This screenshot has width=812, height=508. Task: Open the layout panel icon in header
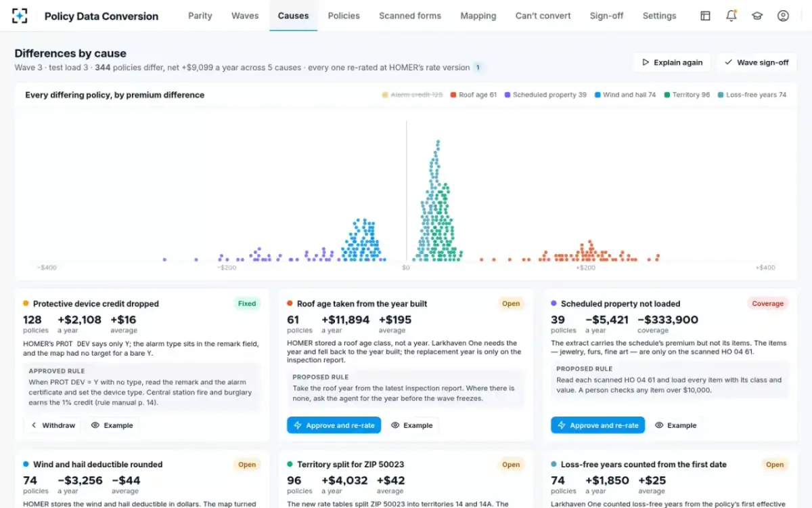coord(705,16)
